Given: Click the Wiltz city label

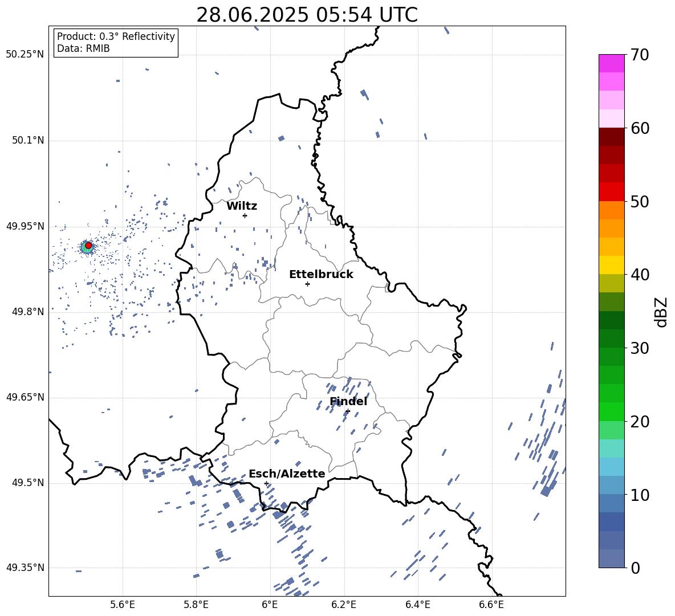Looking at the screenshot, I should (242, 206).
